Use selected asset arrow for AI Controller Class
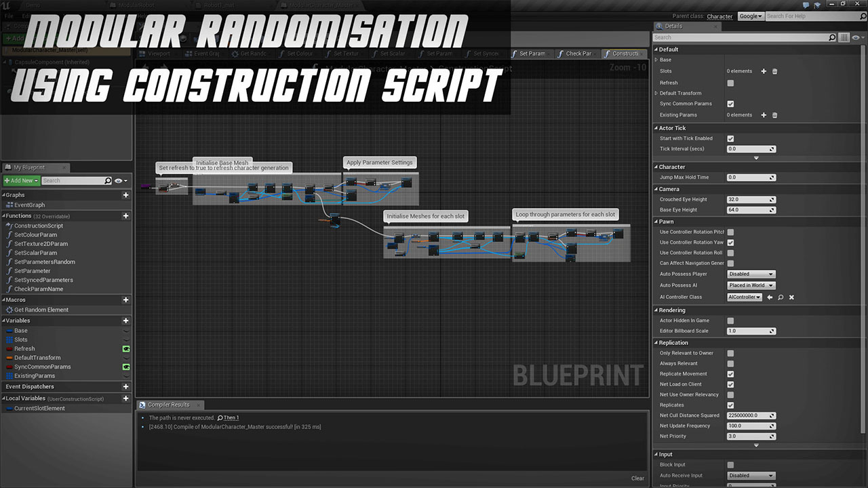Screen dimensions: 868x488 [x=770, y=298]
